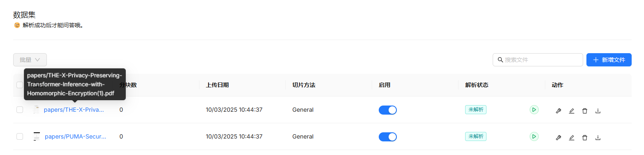Download the THE-X-Privacy paper
The width and height of the screenshot is (644, 155).
[x=598, y=110]
